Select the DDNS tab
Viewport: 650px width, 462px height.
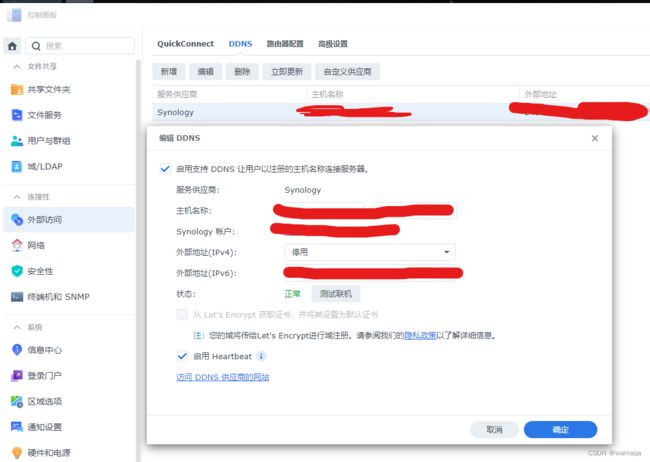[240, 44]
